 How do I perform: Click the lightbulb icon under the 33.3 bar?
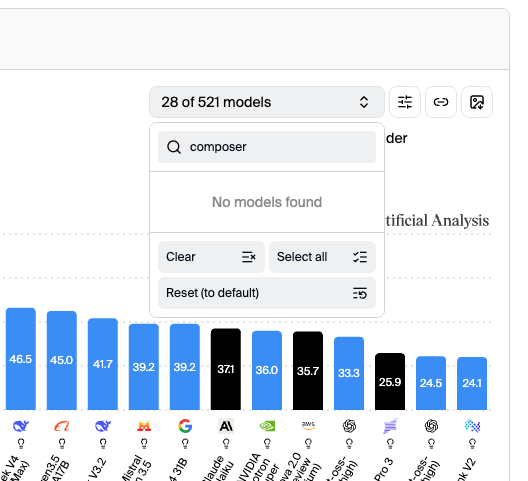tap(349, 443)
